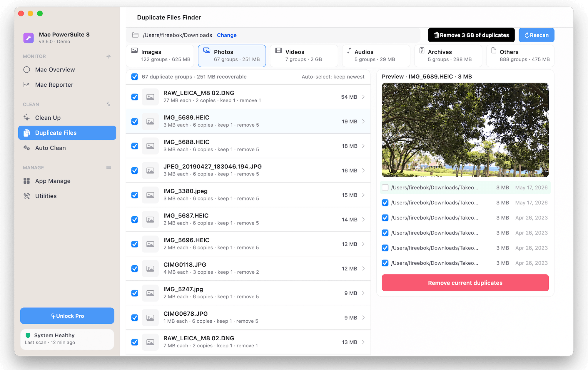The height and width of the screenshot is (370, 588).
Task: Toggle the 67 duplicate groups select-all checkbox
Action: coord(135,77)
